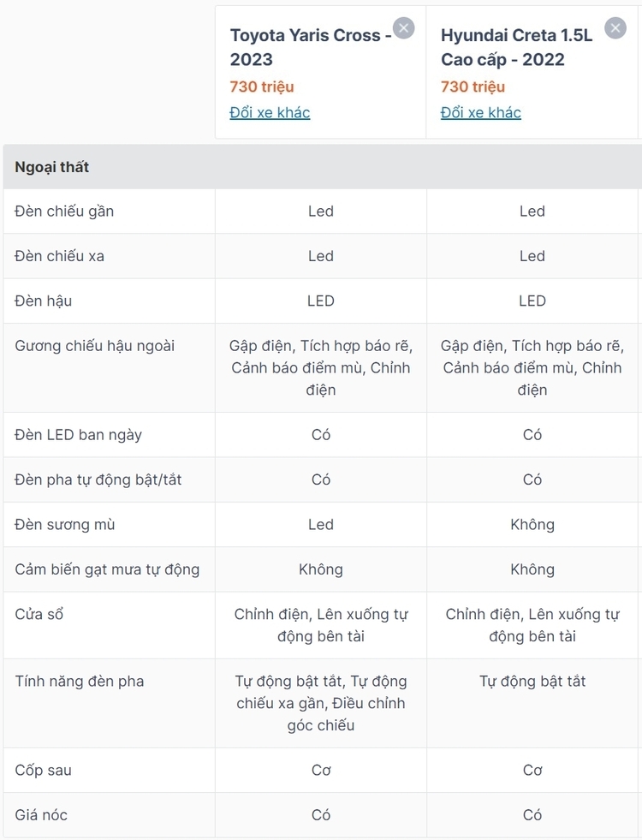This screenshot has height=840, width=642.
Task: Select Toyota Yaris Cross - 2023 title
Action: (x=311, y=47)
